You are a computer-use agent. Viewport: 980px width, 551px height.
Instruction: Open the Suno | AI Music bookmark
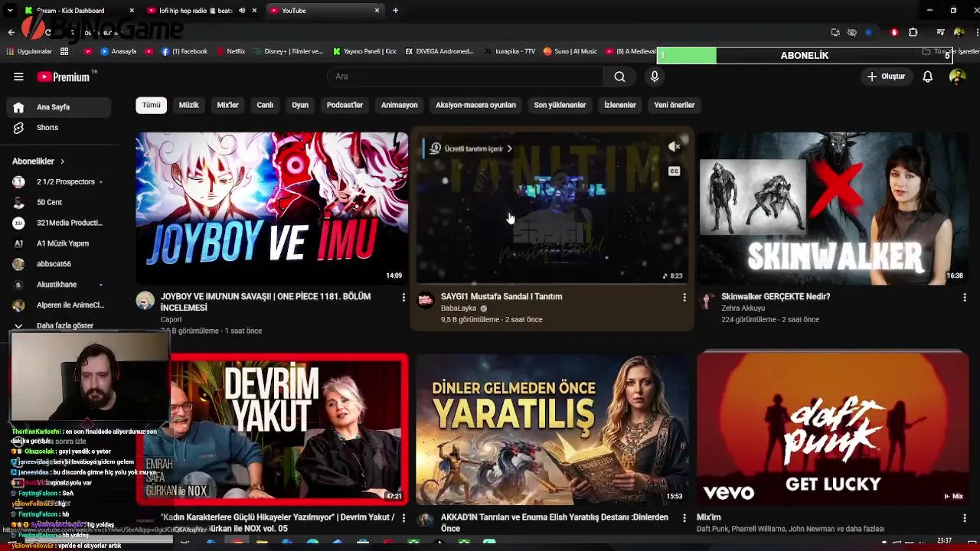tap(570, 51)
